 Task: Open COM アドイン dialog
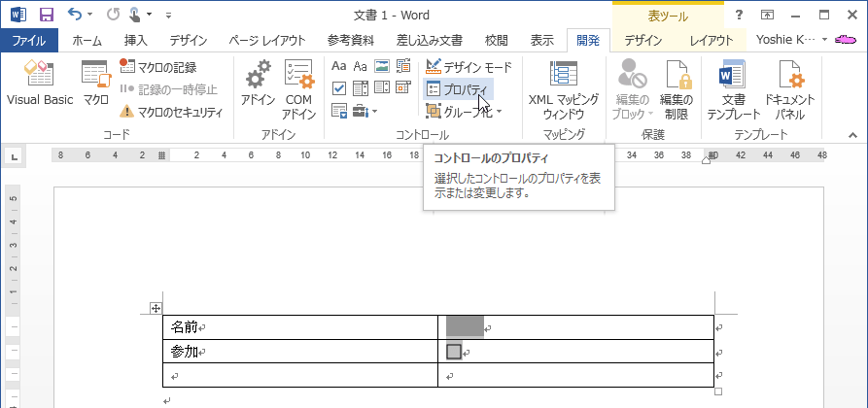pos(298,89)
